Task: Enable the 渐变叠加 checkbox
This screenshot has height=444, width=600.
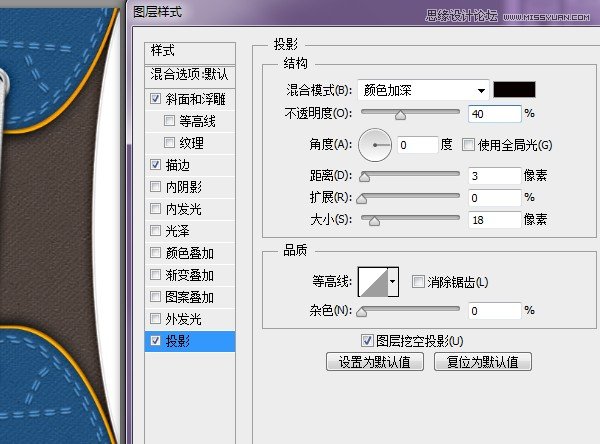Action: point(155,275)
